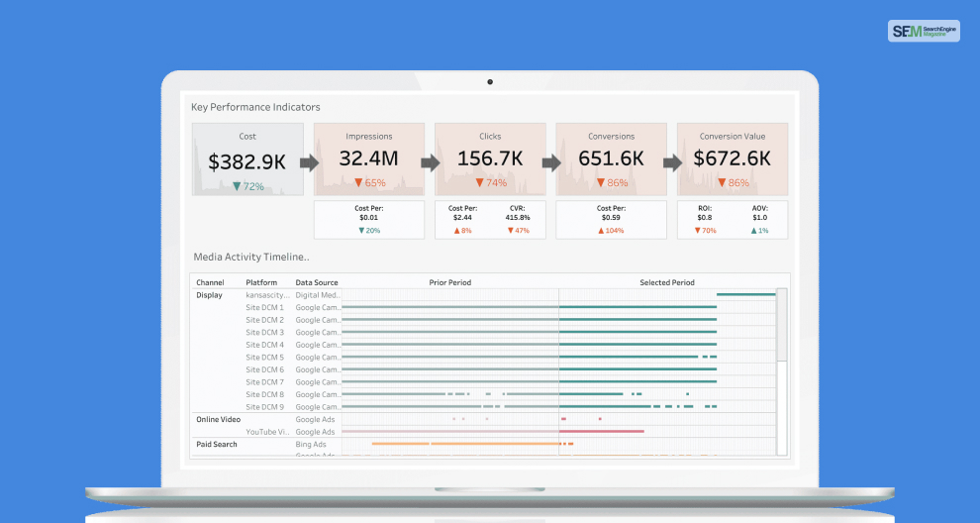Viewport: 980px width, 523px height.
Task: Click the Bing Ads data source
Action: (311, 444)
